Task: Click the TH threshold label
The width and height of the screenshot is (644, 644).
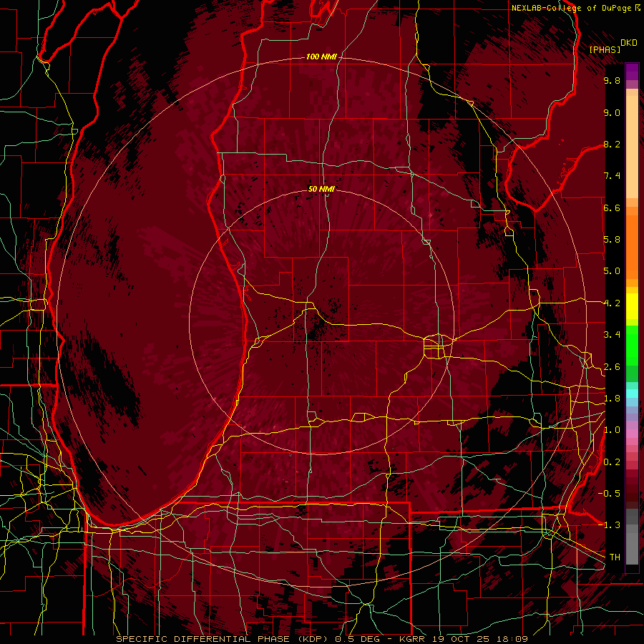Action: click(x=615, y=557)
